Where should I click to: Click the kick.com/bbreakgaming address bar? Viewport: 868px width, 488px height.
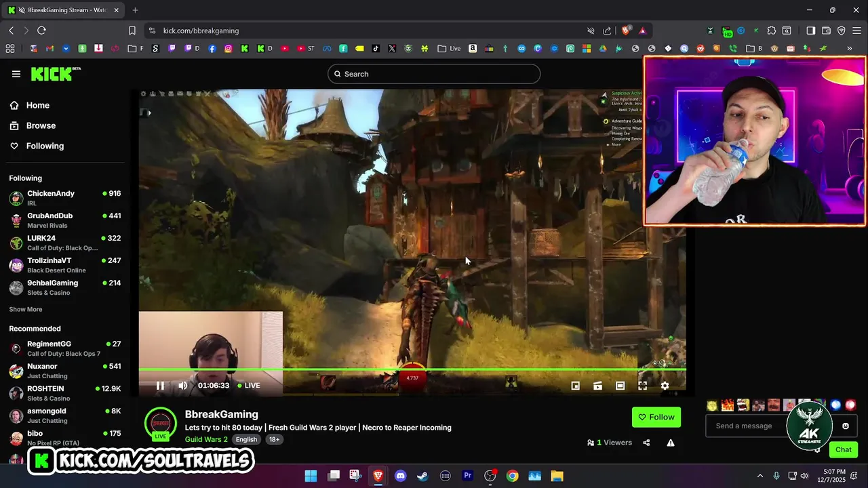[x=201, y=30]
